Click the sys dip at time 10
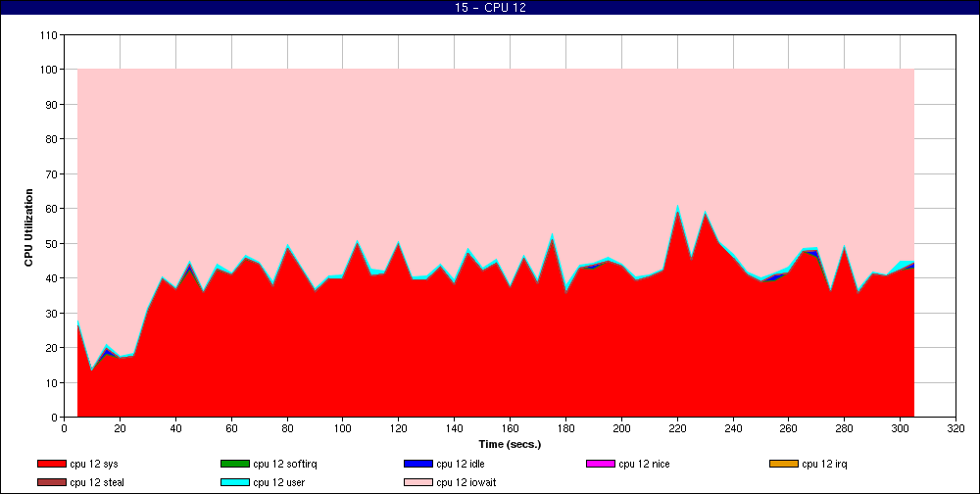 (92, 370)
